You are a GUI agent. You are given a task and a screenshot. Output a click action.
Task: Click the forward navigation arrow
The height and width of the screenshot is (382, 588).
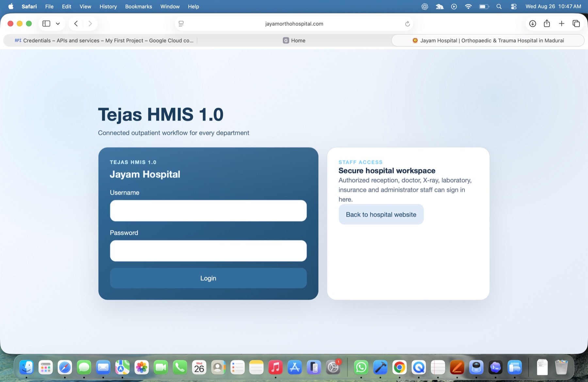[90, 24]
